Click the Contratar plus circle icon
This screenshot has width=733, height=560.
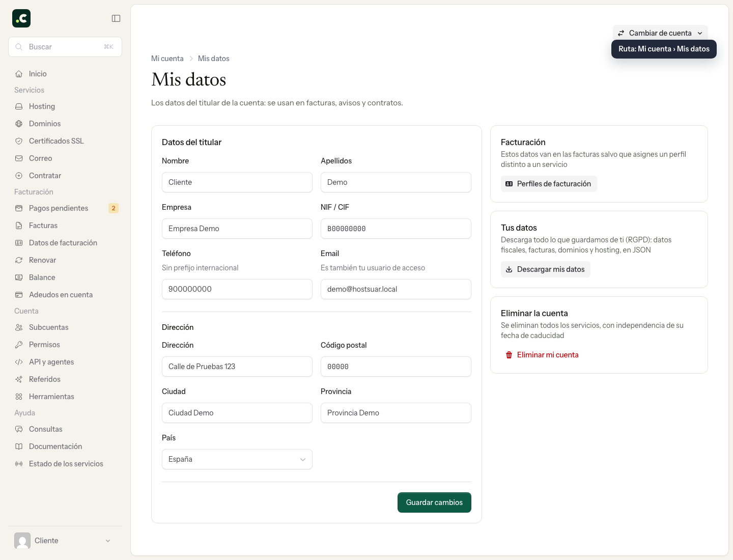pyautogui.click(x=19, y=176)
